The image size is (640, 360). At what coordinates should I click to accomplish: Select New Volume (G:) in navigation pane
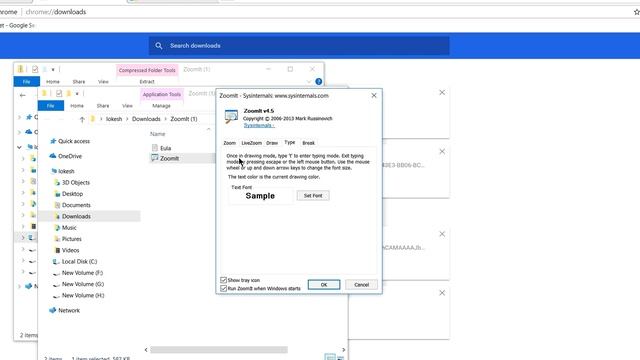[83, 284]
